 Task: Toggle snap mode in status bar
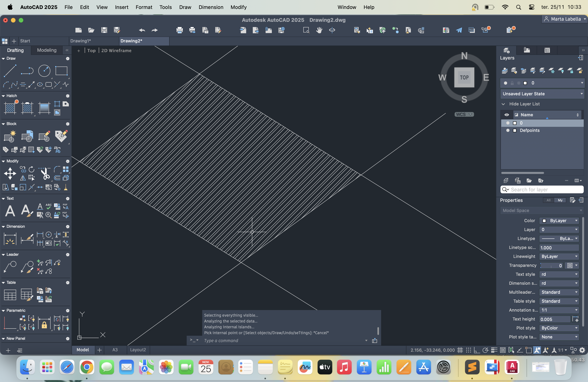(x=468, y=350)
